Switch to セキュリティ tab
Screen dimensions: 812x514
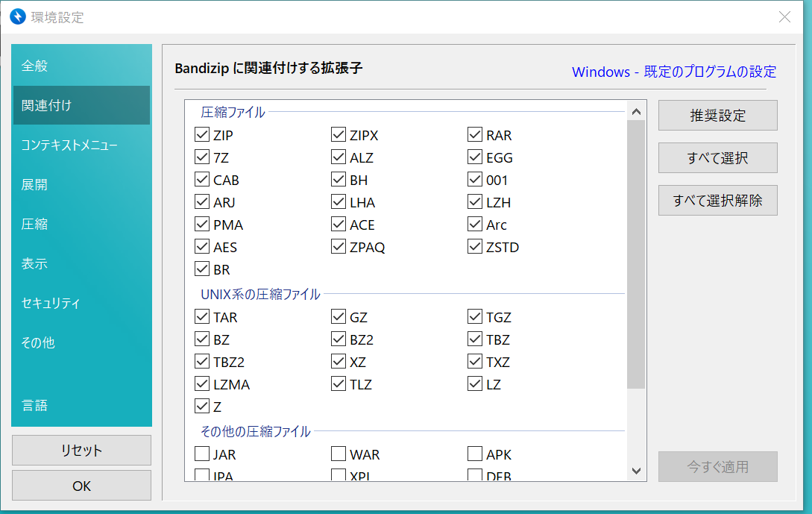point(81,303)
